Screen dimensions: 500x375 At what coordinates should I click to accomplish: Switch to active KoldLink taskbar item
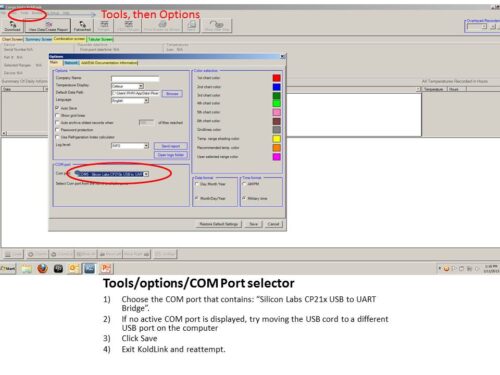coord(89,268)
